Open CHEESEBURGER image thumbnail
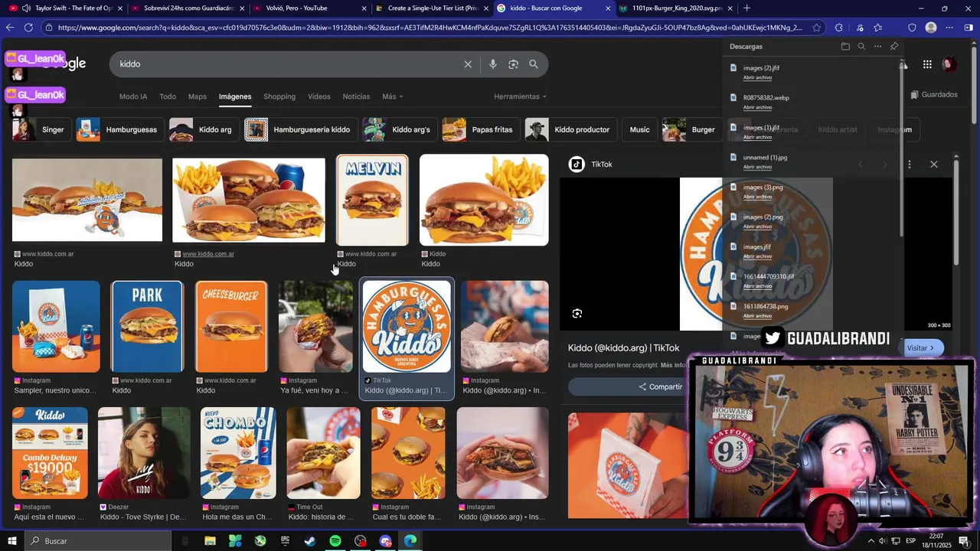Screen dimensions: 980x551 point(231,327)
